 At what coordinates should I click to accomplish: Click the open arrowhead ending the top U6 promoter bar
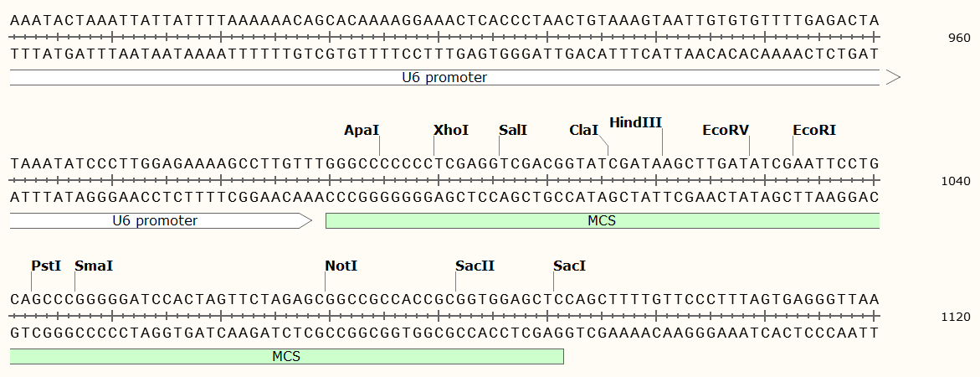pos(892,78)
